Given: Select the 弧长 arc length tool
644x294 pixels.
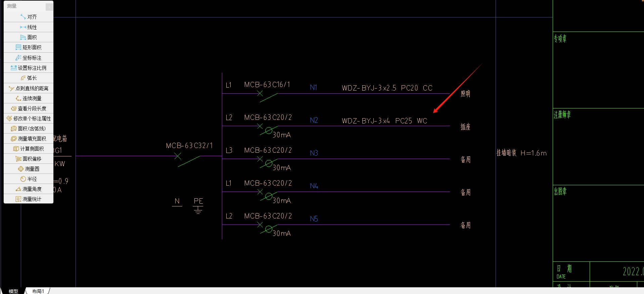Looking at the screenshot, I should pyautogui.click(x=29, y=78).
